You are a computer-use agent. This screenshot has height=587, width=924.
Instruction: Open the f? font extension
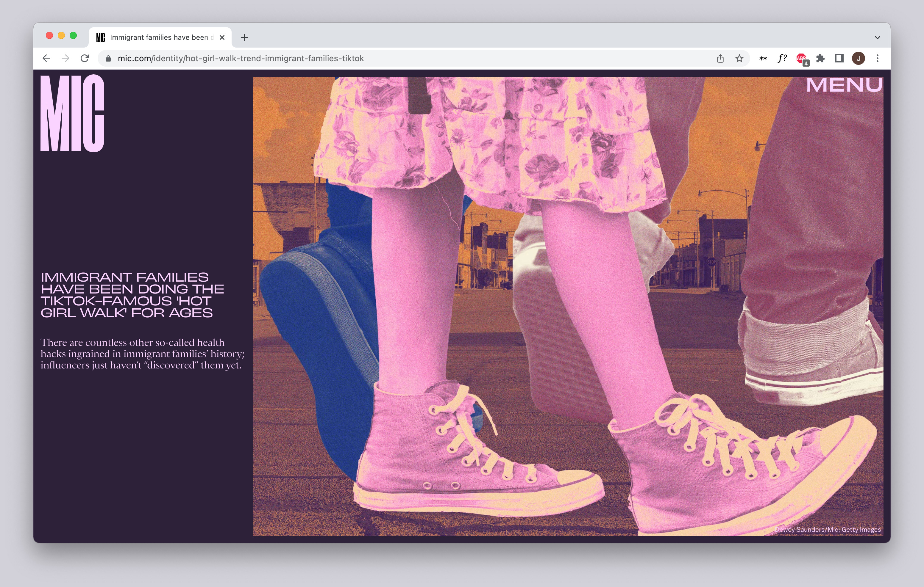782,58
